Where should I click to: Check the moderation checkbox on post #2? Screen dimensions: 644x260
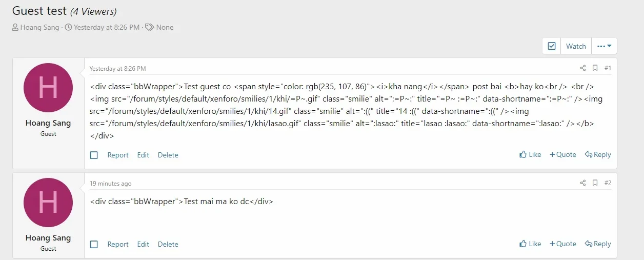pyautogui.click(x=94, y=244)
